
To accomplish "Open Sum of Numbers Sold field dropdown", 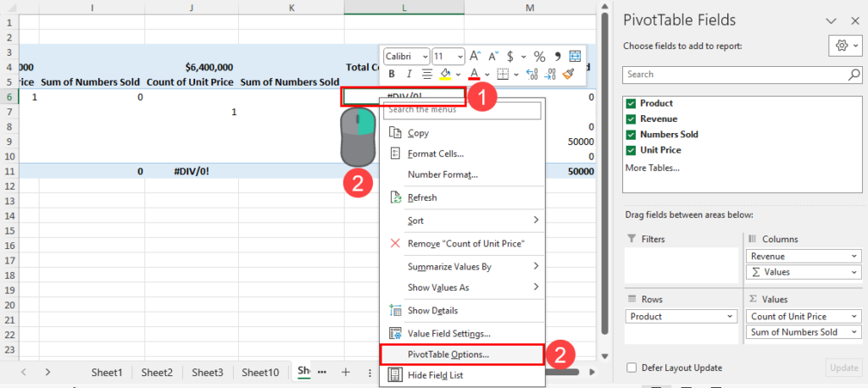I will point(855,332).
